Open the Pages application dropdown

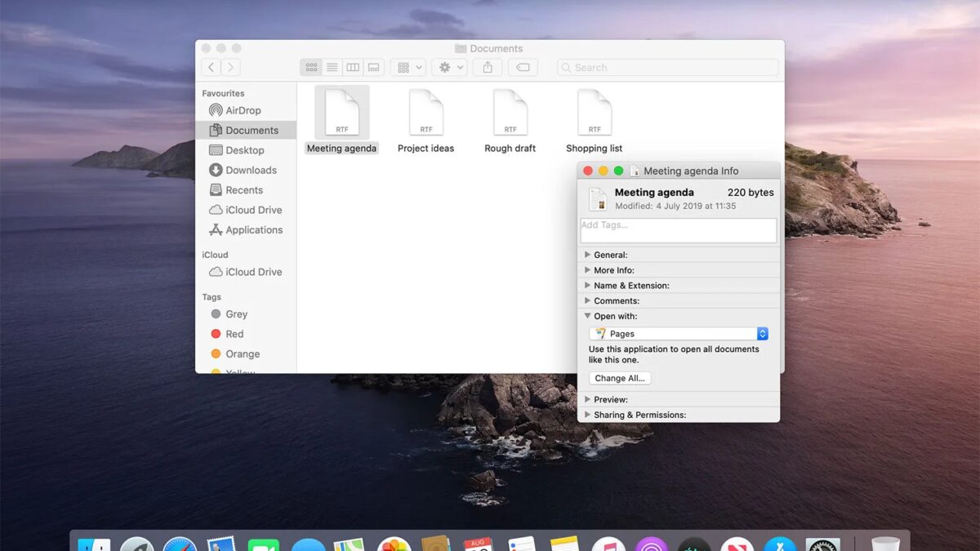coord(679,333)
